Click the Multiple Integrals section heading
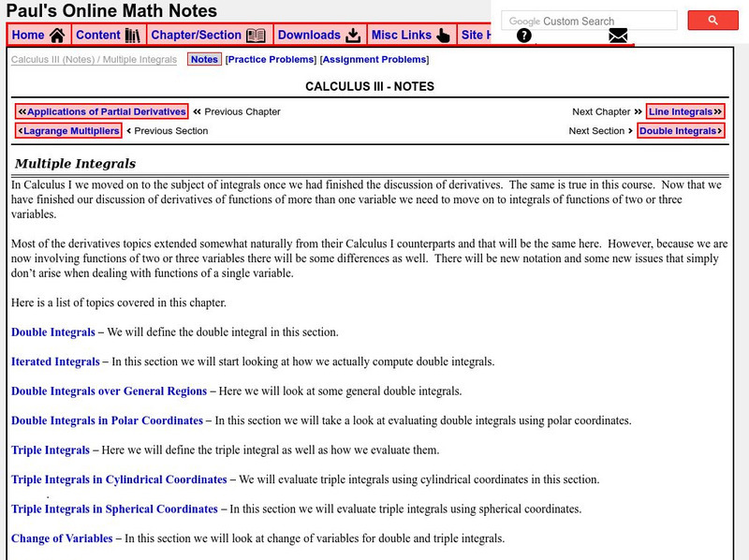Viewport: 749px width, 560px height. (76, 164)
